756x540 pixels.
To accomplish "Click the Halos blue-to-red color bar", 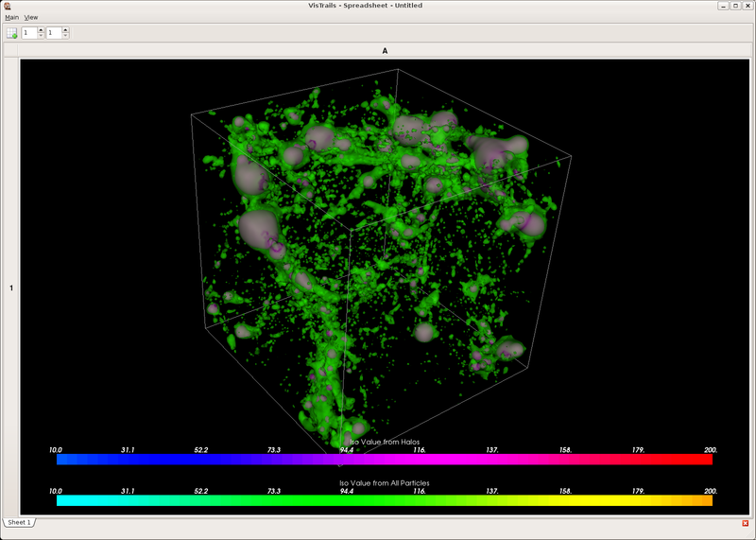I will point(384,460).
